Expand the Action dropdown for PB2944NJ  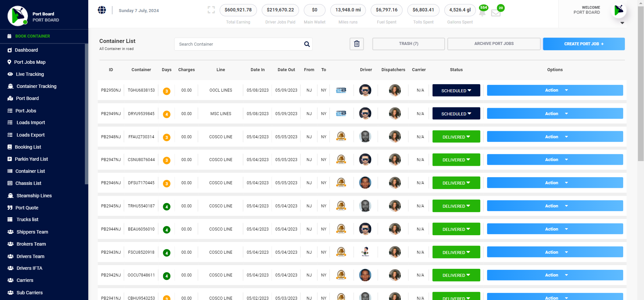(555, 229)
